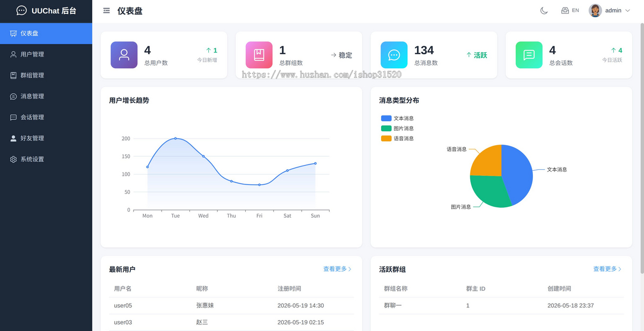Click the 创建时间 column header
The height and width of the screenshot is (331, 644).
click(559, 289)
